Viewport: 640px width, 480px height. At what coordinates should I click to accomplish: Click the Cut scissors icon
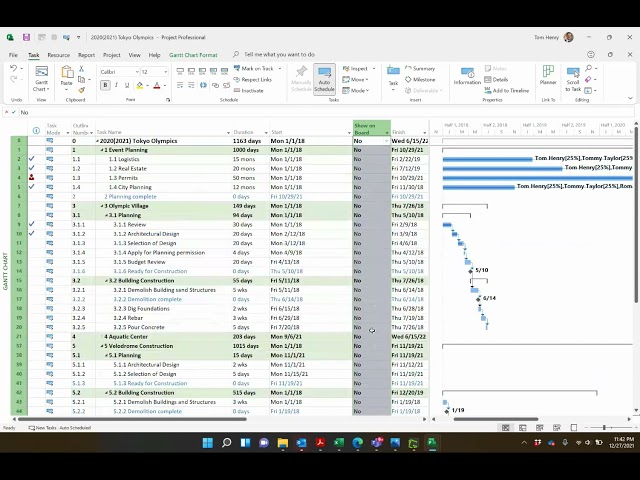(81, 68)
